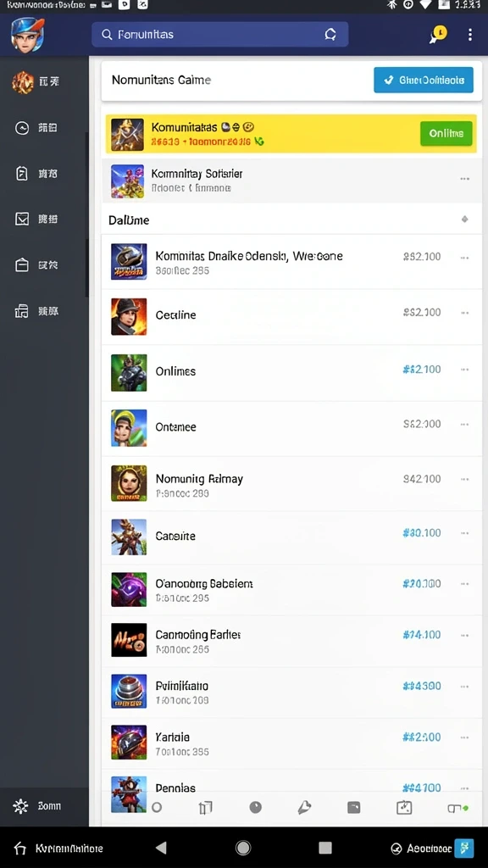The height and width of the screenshot is (868, 488).
Task: Click the Fomunitas search field
Action: pos(219,34)
